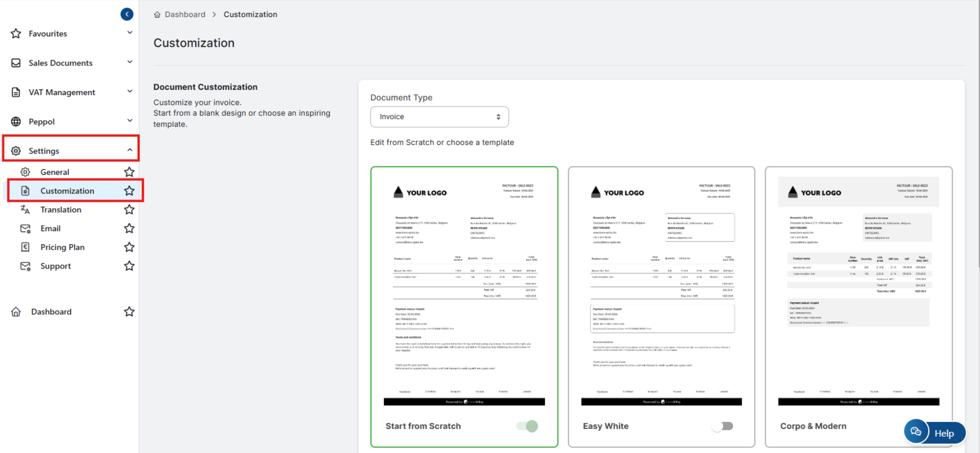Viewport: 980px width, 453px height.
Task: Star the Translation menu entry
Action: [129, 210]
